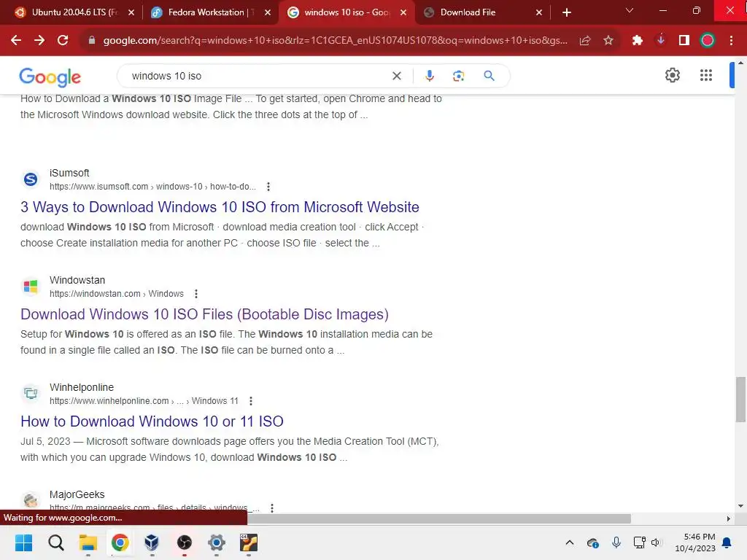Open the volume control in system tray
Screen dimensions: 747x560
click(657, 542)
